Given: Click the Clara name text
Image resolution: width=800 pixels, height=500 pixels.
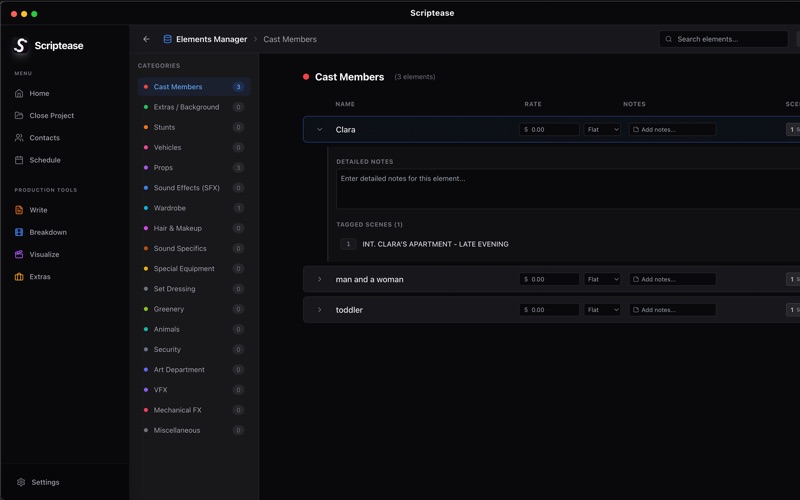Looking at the screenshot, I should tap(345, 130).
